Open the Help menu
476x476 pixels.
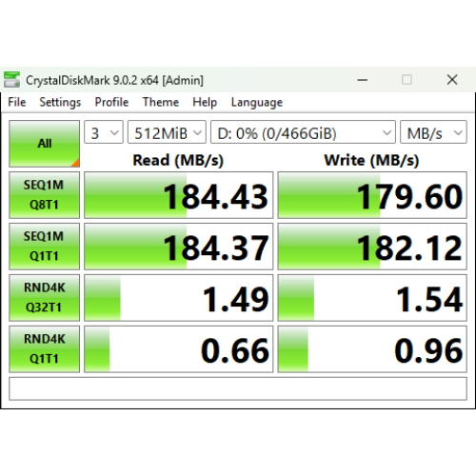(x=205, y=102)
